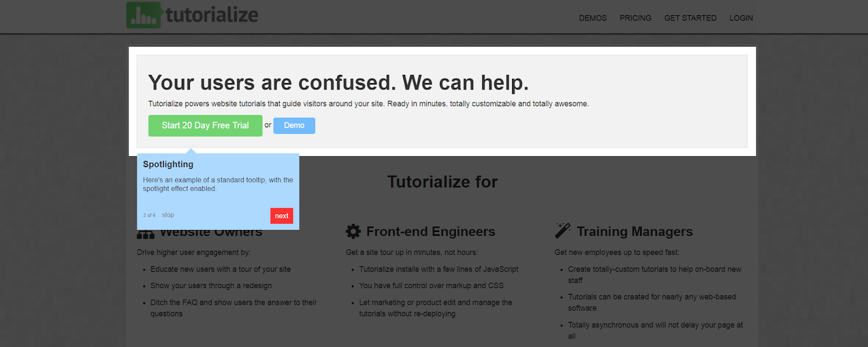Click 'Tutorials can be created for nearly any' bullet
Viewport: 868px width, 347px height.
652,303
